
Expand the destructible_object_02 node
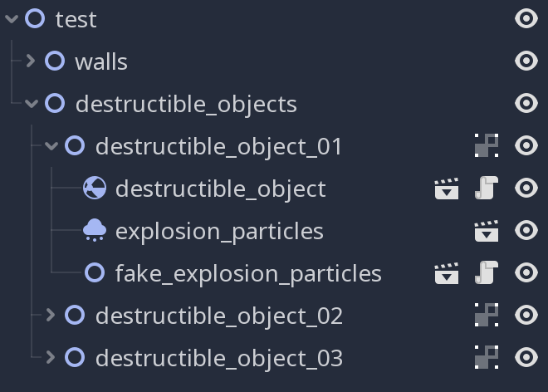(x=51, y=315)
